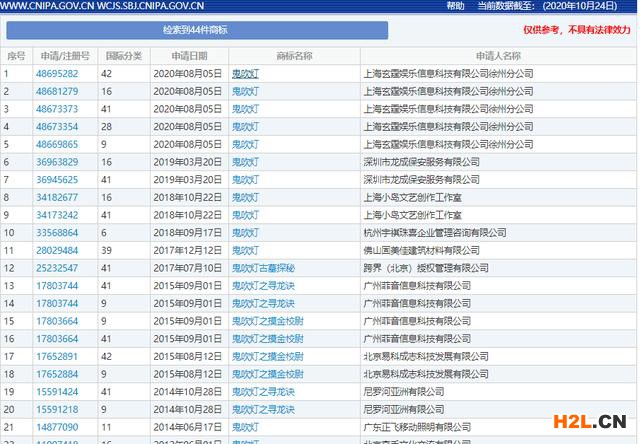
Task: Select applicant 北京易科成志科技发展有限公司 in row 17
Action: [426, 356]
